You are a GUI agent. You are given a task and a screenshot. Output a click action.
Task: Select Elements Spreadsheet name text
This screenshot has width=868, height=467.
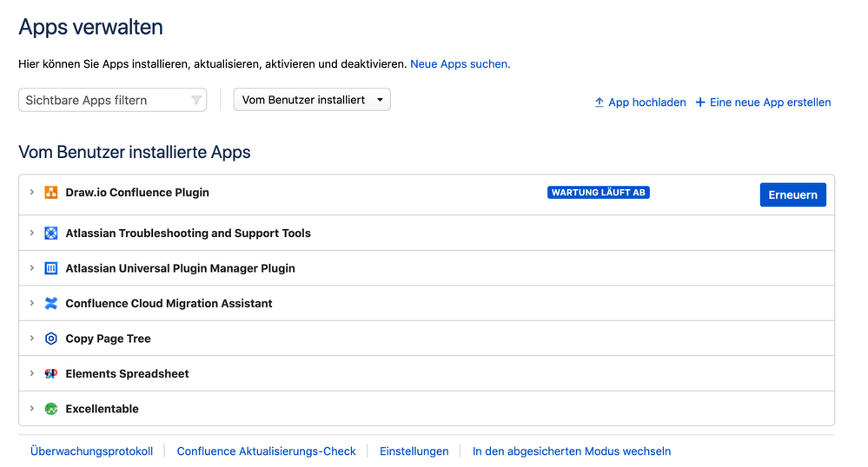pyautogui.click(x=128, y=374)
